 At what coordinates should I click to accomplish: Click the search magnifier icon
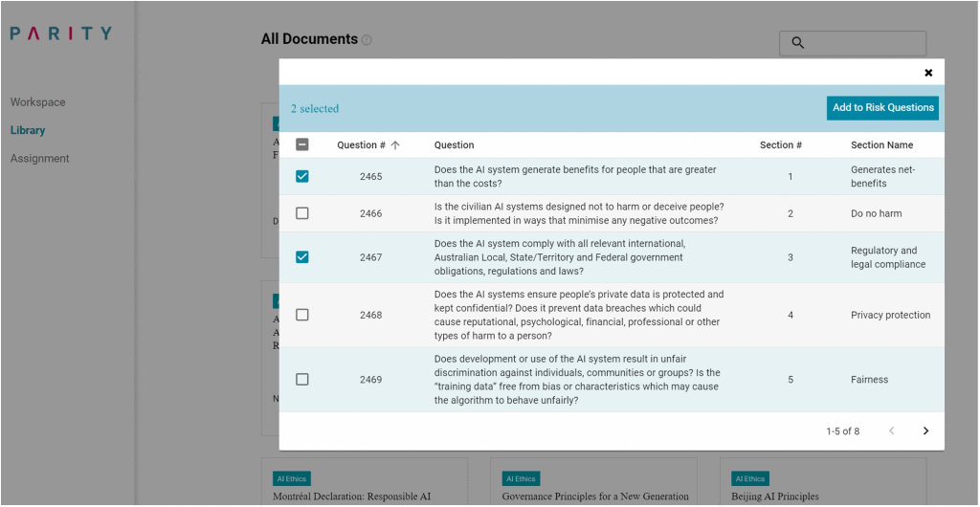797,43
